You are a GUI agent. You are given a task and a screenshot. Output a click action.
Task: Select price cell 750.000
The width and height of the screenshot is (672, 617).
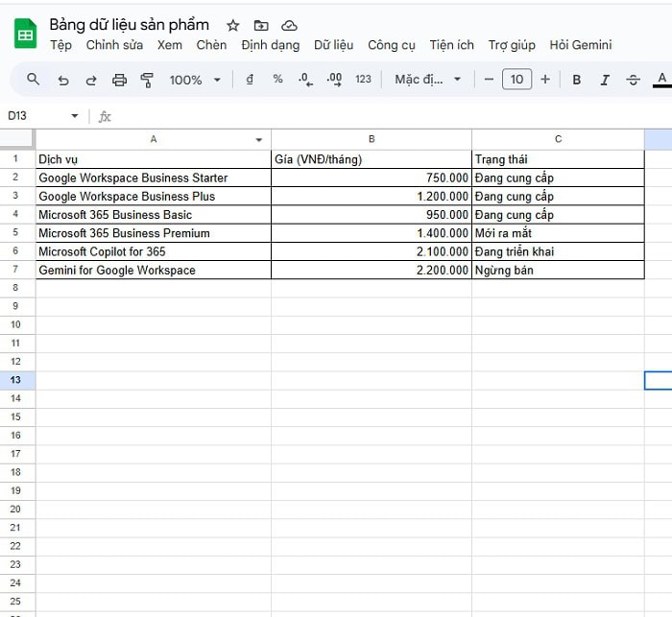(372, 178)
